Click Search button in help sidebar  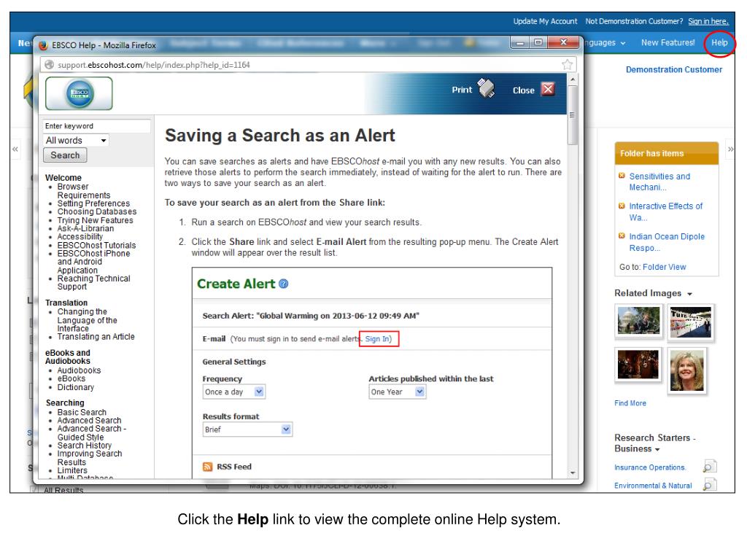(x=65, y=155)
